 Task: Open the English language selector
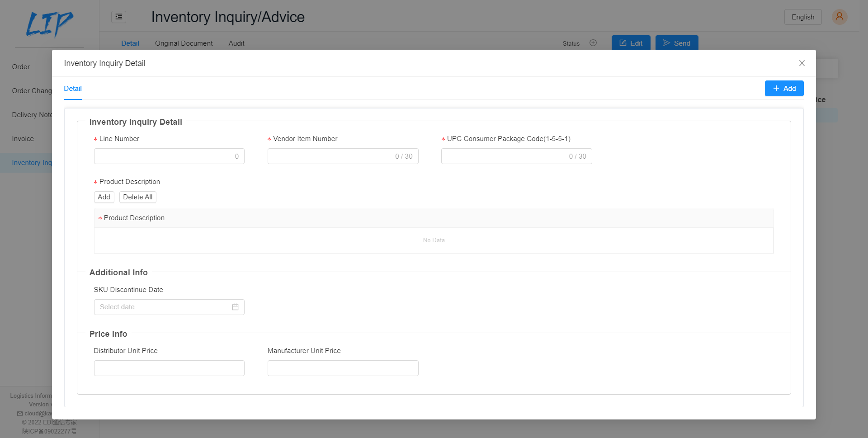tap(802, 17)
